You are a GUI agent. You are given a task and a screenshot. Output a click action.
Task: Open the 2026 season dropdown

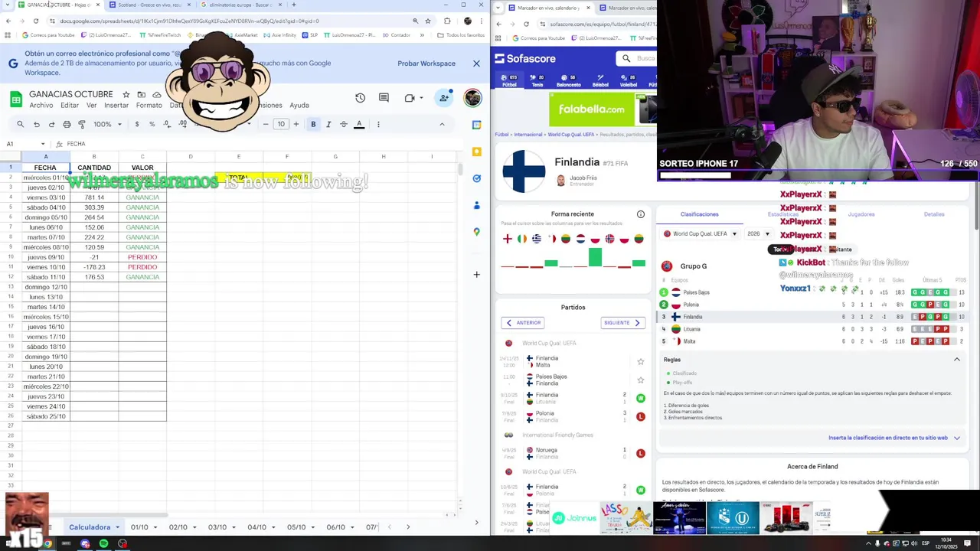(759, 234)
